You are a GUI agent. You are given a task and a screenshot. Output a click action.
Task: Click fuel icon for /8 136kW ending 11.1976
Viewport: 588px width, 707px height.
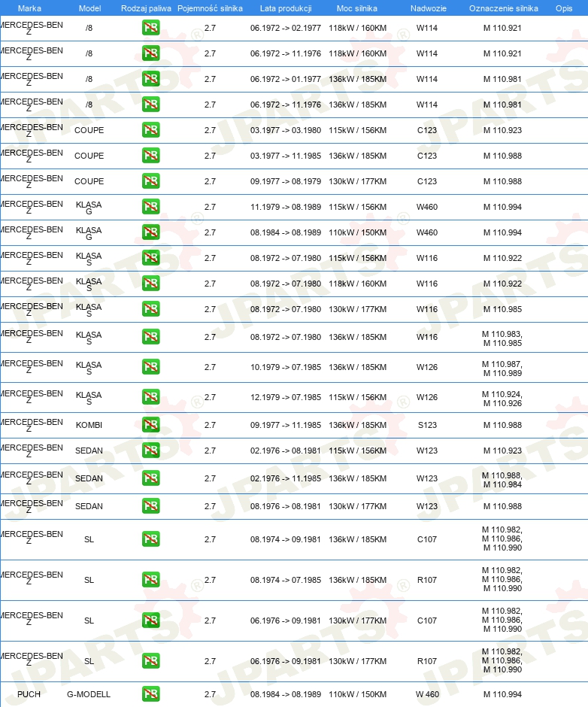tap(150, 105)
